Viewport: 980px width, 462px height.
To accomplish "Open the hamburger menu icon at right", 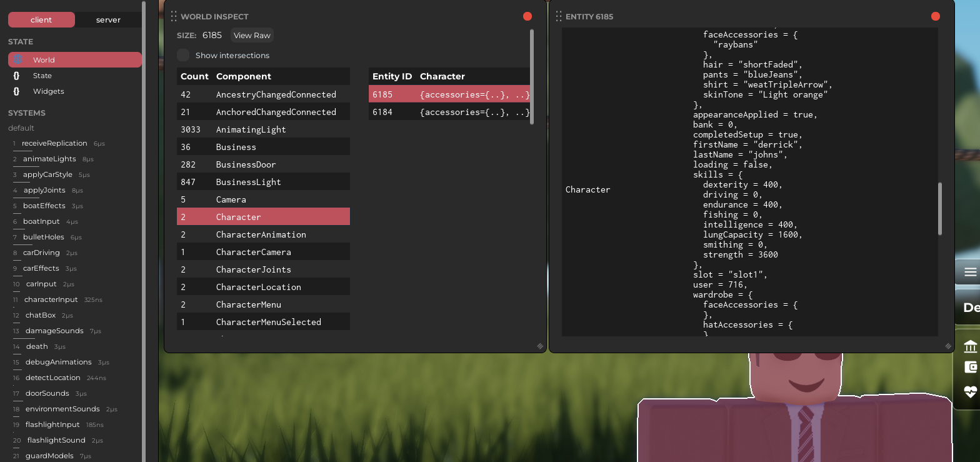I will [x=970, y=272].
